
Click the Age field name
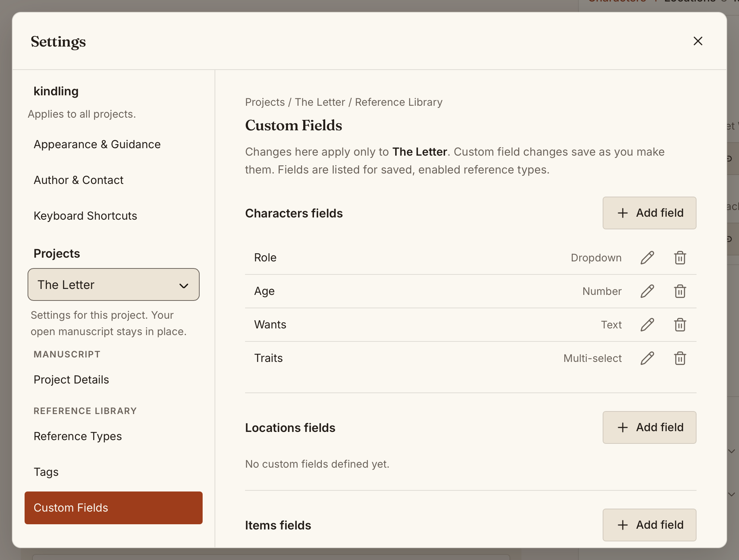264,291
